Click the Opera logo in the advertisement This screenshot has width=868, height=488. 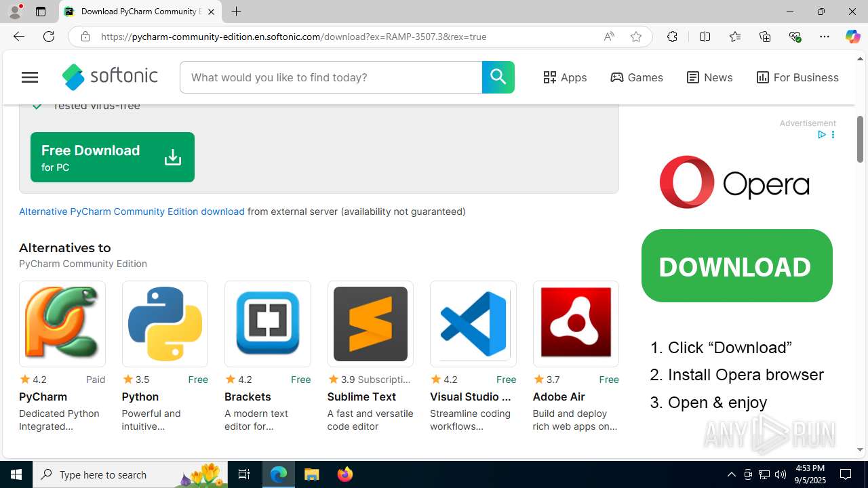(x=734, y=182)
